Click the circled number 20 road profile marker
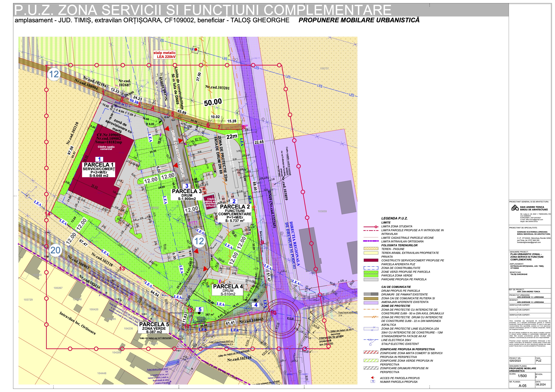The width and height of the screenshot is (555, 392). point(55,250)
